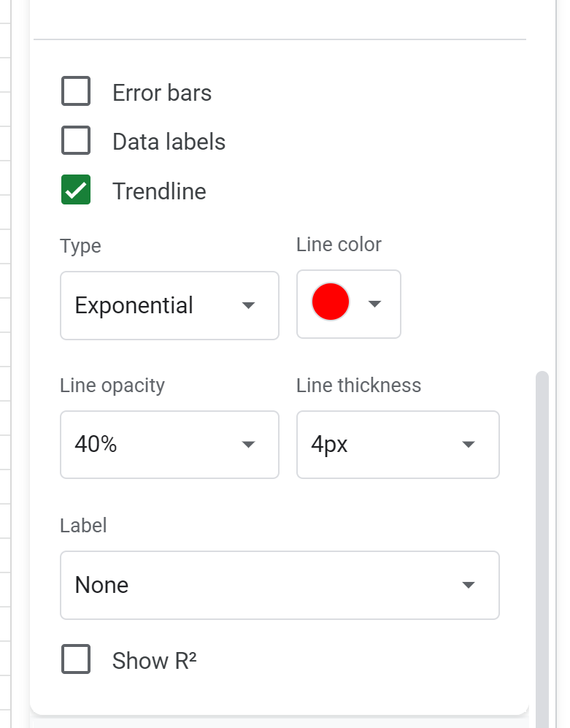Image resolution: width=570 pixels, height=728 pixels.
Task: Open the Label dropdown showing None
Action: point(280,585)
